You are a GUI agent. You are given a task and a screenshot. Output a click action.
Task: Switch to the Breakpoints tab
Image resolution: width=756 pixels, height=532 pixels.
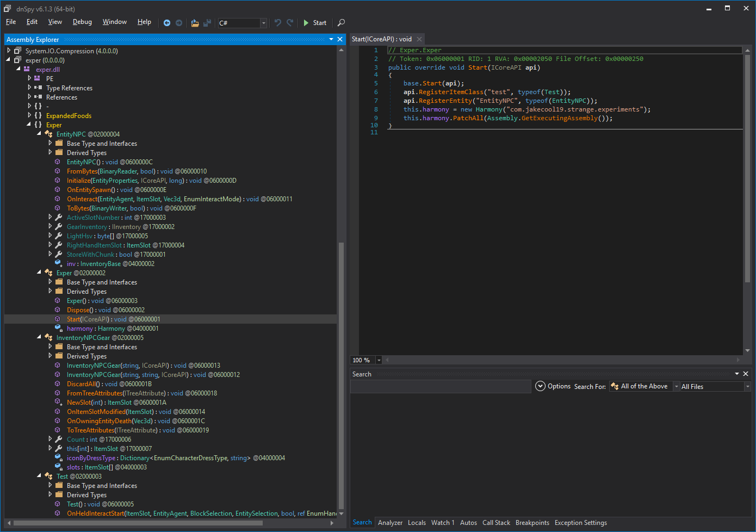(x=532, y=523)
